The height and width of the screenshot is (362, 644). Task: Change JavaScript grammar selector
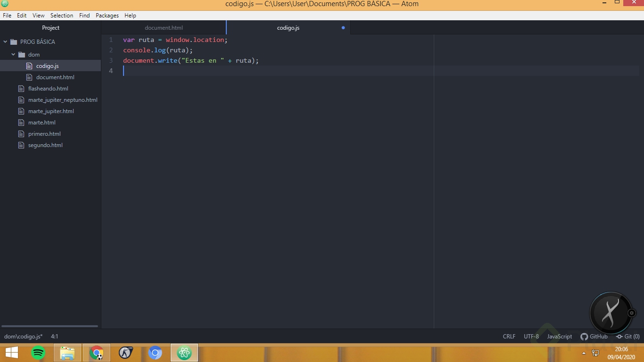(560, 337)
